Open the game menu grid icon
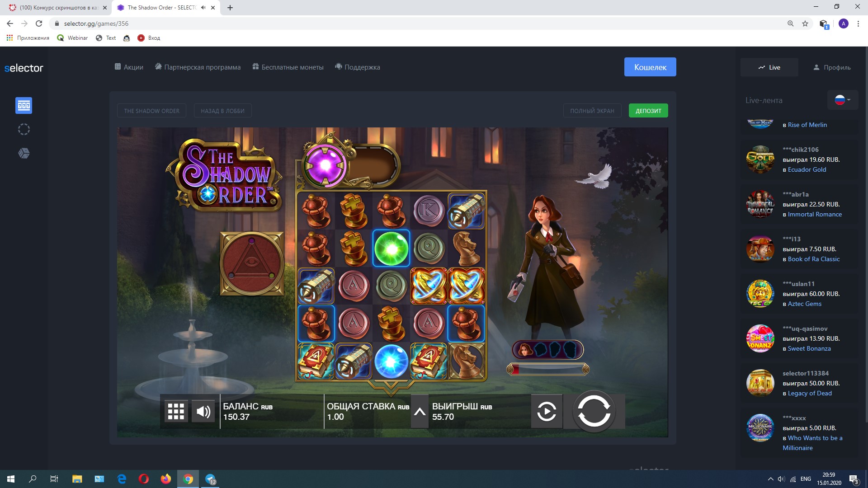 click(176, 411)
